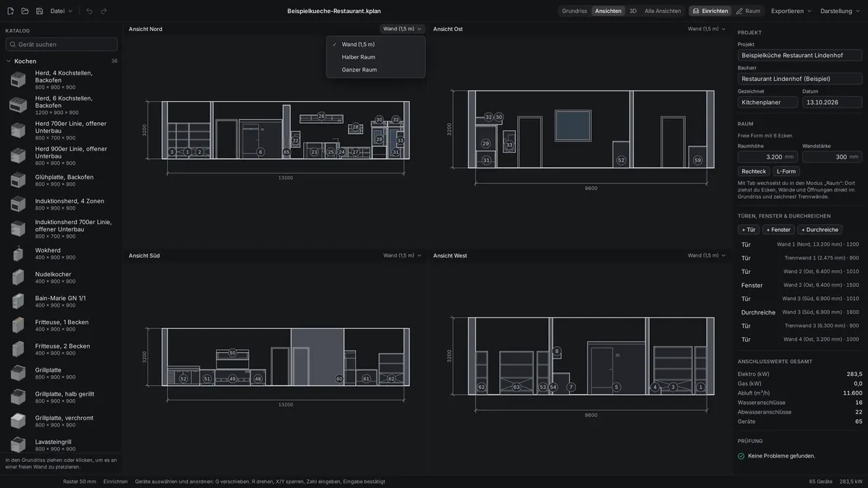Open the Datei dropdown menu

(61, 11)
